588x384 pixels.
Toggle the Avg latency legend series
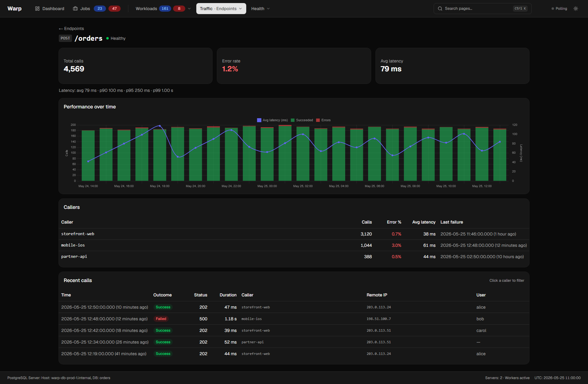pos(272,120)
